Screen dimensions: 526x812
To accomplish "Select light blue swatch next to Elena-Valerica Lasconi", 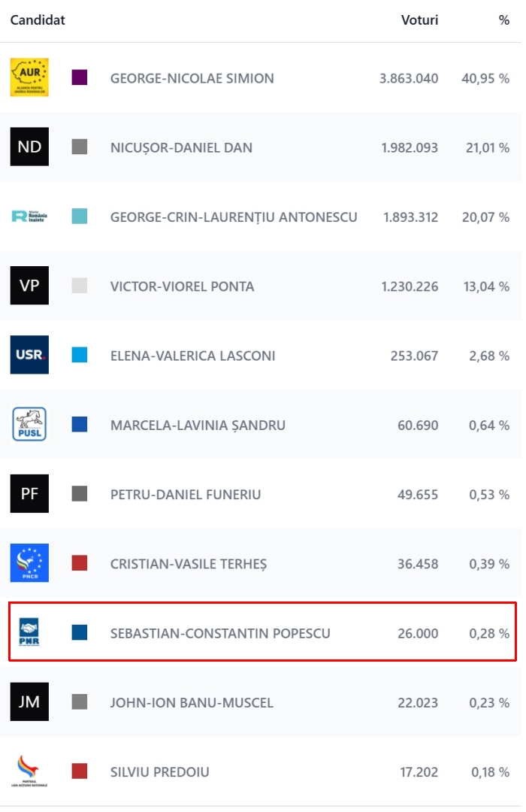I will click(79, 355).
